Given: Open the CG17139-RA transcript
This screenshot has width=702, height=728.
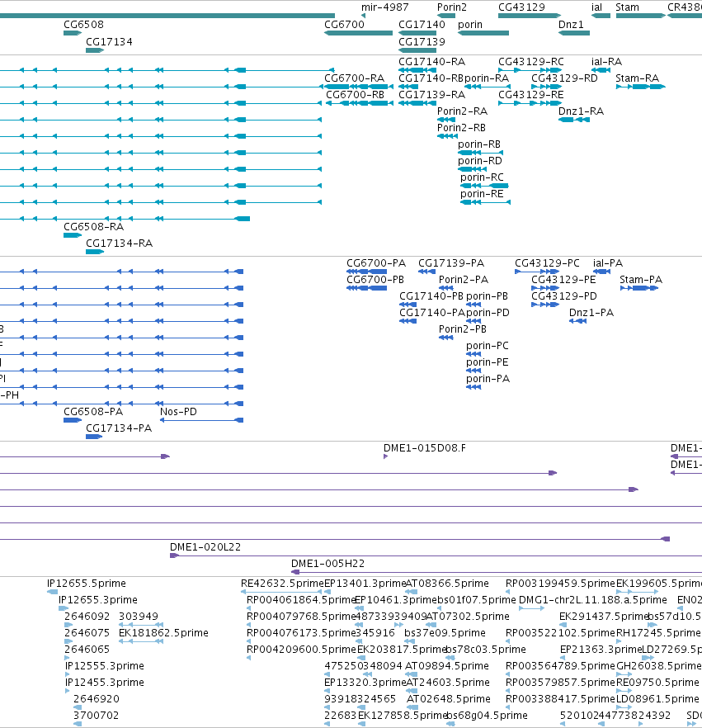Looking at the screenshot, I should coord(417,103).
